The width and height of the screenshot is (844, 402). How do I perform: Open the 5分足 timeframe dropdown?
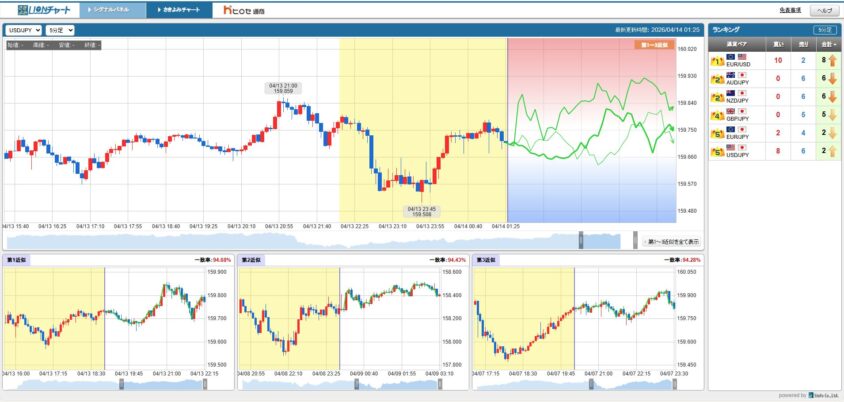click(x=61, y=30)
